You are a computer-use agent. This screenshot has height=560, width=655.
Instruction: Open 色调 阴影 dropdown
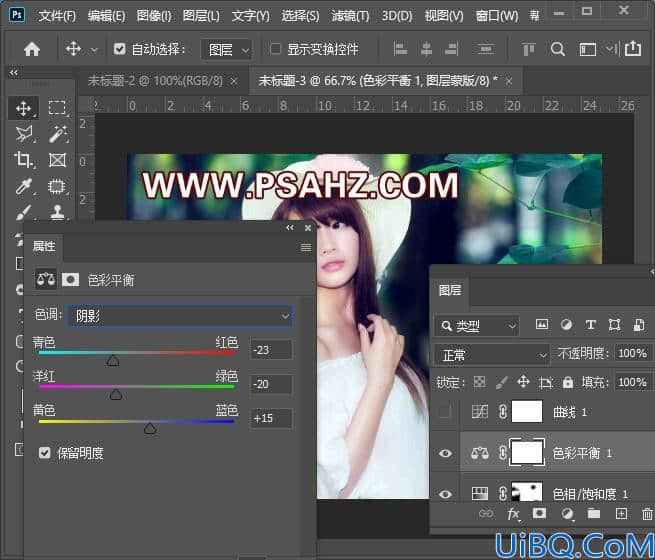point(180,316)
